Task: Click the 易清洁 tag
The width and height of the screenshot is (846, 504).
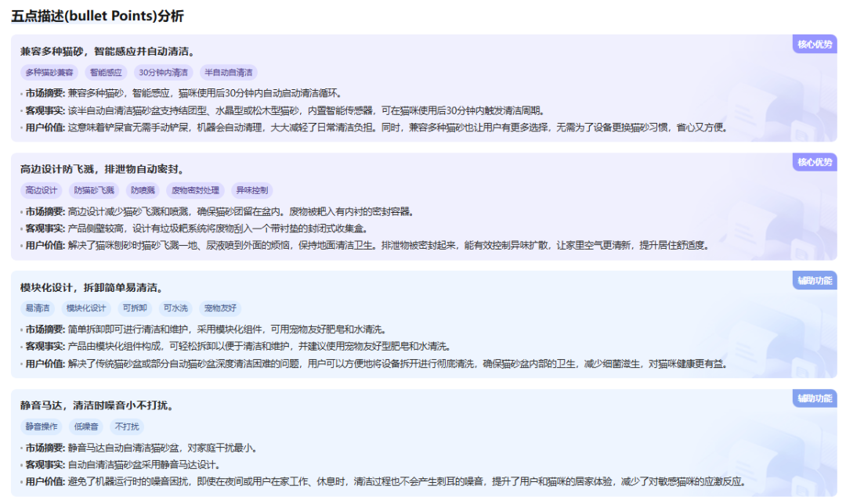Action: (38, 308)
